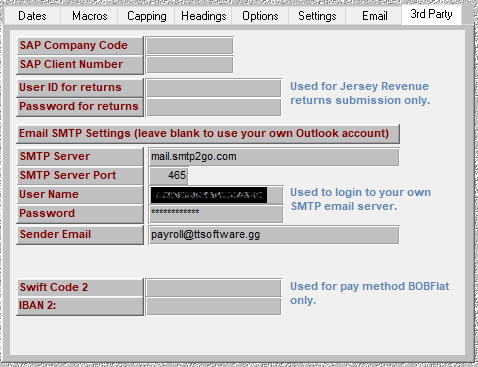The width and height of the screenshot is (478, 367).
Task: Click the SMTP Server field
Action: click(x=274, y=157)
